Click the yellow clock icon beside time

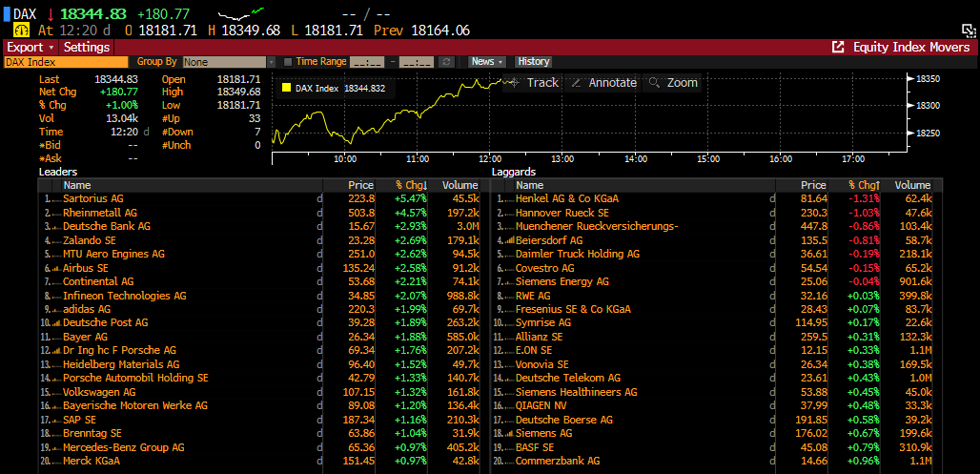20,31
